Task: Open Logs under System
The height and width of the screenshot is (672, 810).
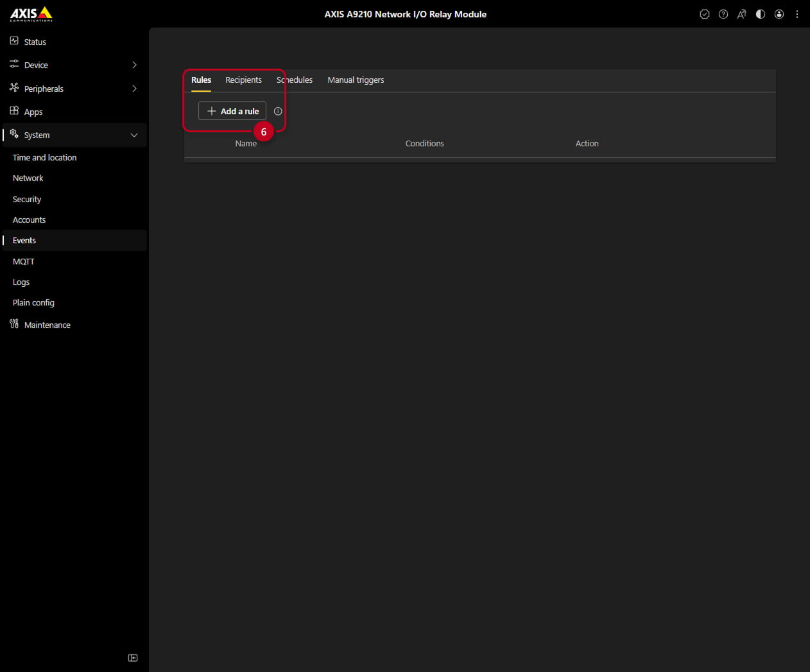Action: point(21,282)
